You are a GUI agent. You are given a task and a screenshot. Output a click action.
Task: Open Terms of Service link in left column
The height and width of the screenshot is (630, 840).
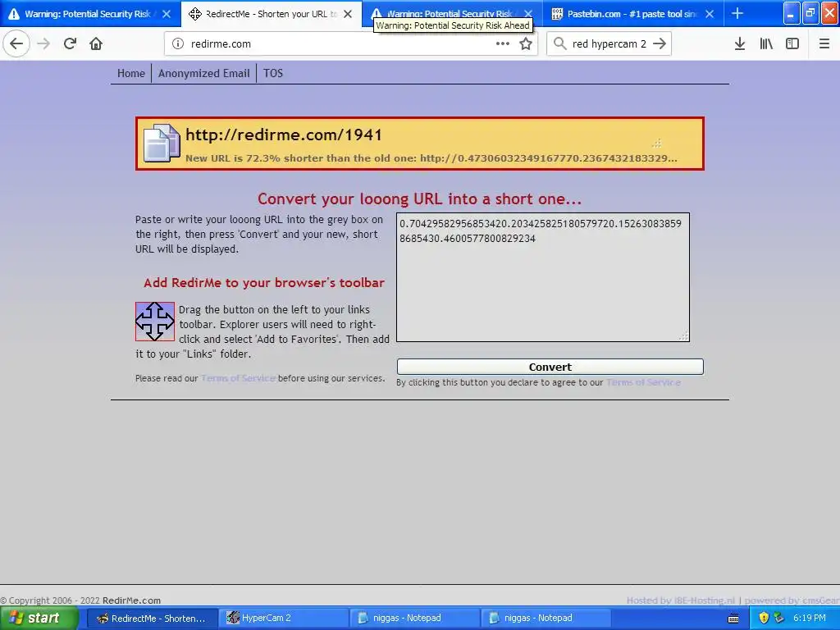pyautogui.click(x=239, y=378)
